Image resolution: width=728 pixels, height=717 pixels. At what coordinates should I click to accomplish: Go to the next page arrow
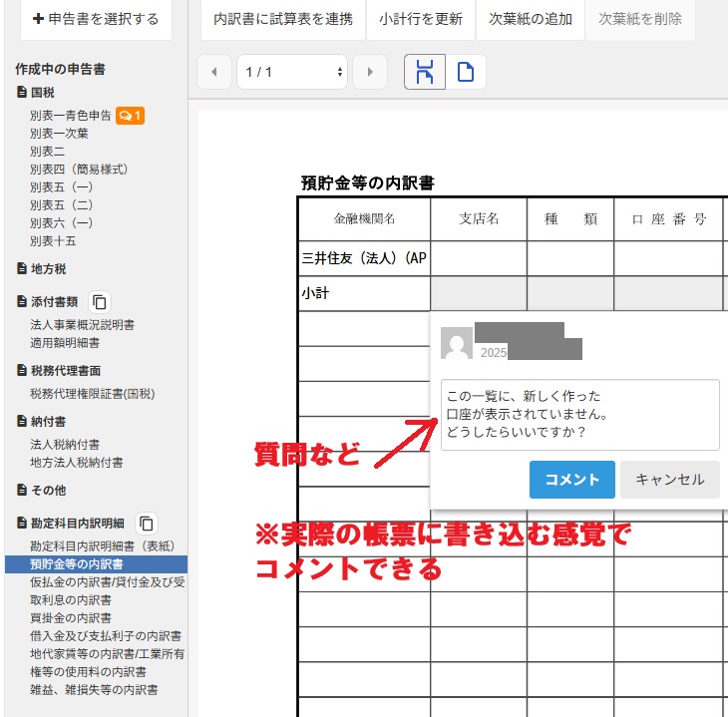click(370, 72)
